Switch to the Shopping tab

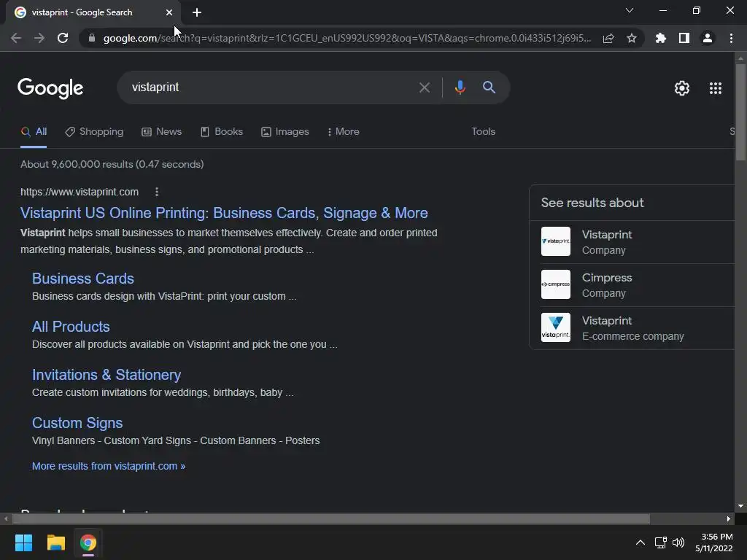click(x=94, y=132)
